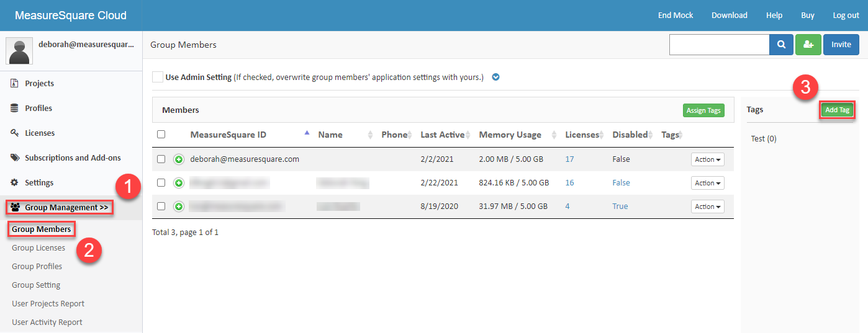Image resolution: width=868 pixels, height=333 pixels.
Task: Select Group Setting submenu item
Action: click(36, 285)
